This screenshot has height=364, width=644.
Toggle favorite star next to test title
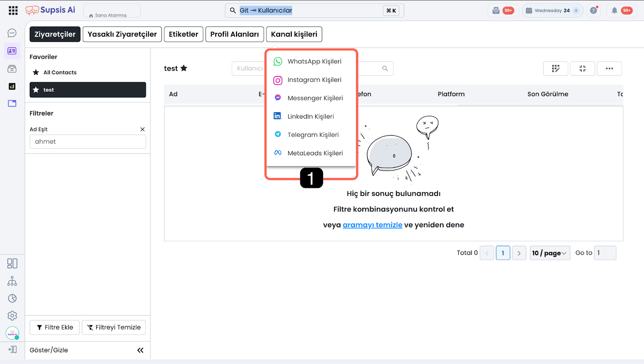[184, 68]
